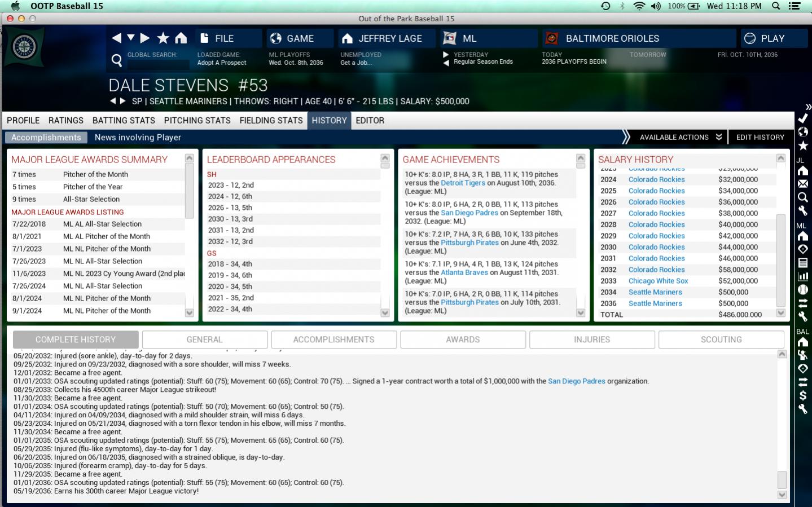Click the dollar sign finances icon

coord(802,395)
